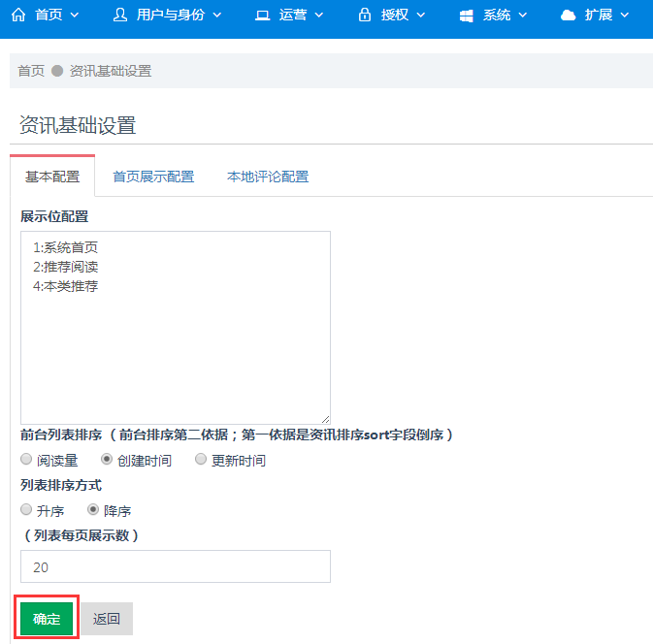Click the 列表排序方式 label
Viewport: 653px width, 644px height.
point(61,485)
